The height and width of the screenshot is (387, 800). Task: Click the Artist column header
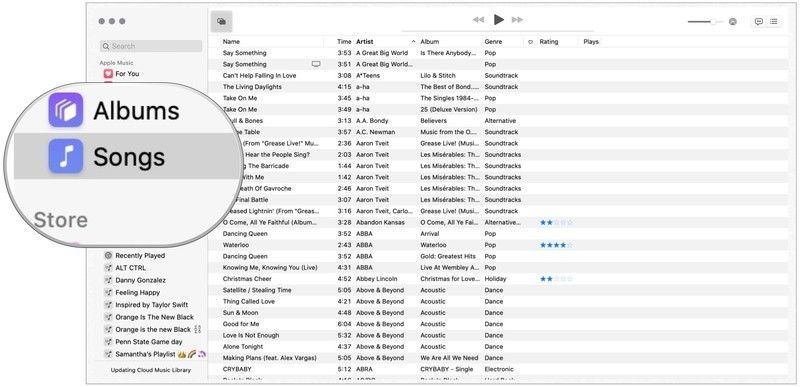(364, 42)
